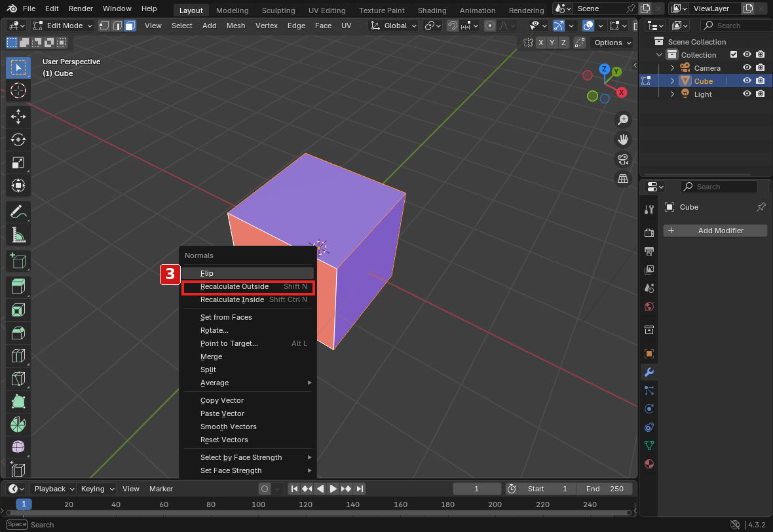Open the Edit Mode dropdown
The width and height of the screenshot is (773, 532).
[63, 26]
